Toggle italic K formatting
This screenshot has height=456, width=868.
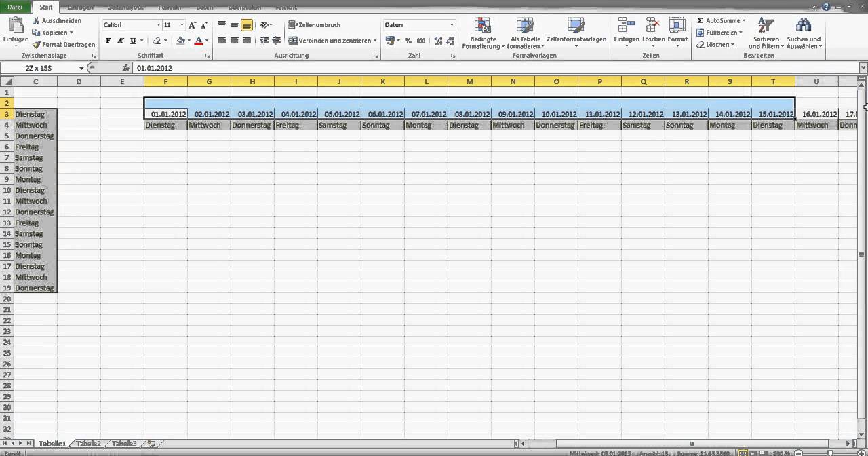point(120,41)
